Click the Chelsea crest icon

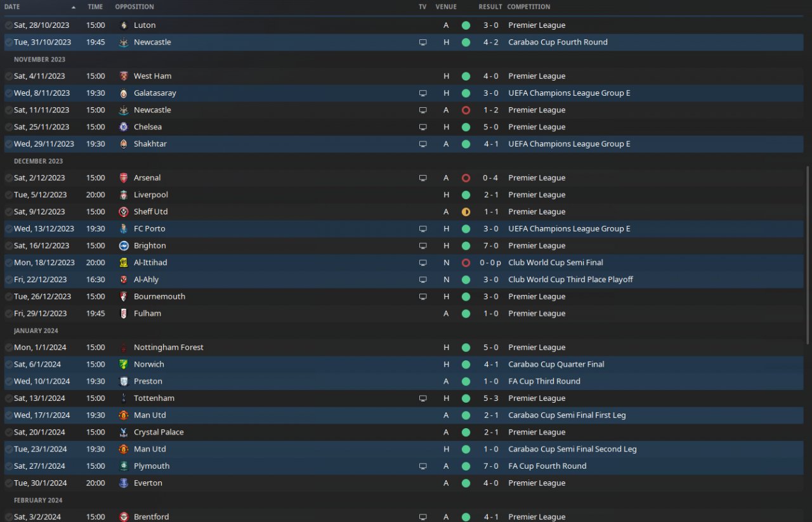tap(124, 127)
